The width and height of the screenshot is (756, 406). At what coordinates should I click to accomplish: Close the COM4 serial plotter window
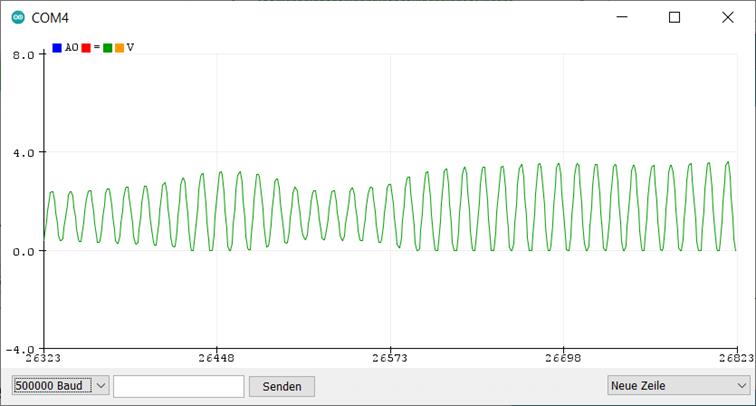(726, 18)
